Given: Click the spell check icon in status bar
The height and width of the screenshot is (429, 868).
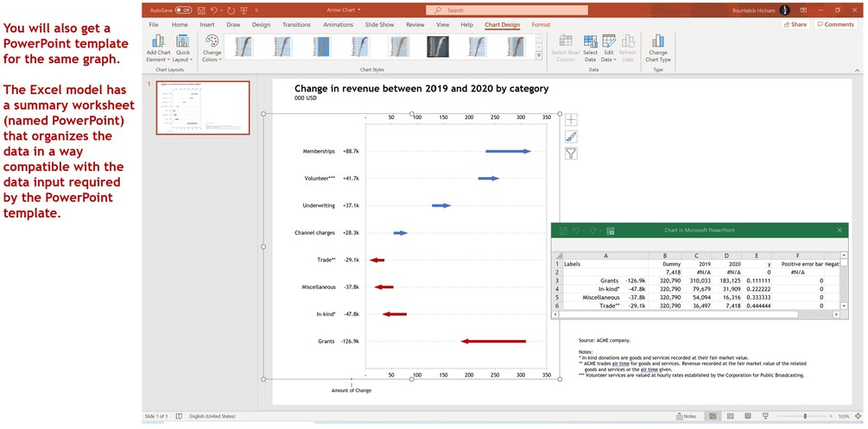Looking at the screenshot, I should [x=179, y=416].
